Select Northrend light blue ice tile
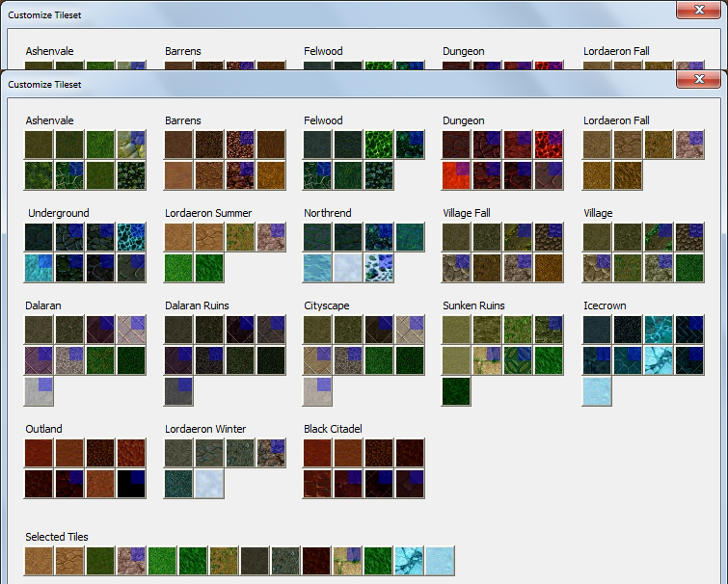 tap(317, 268)
